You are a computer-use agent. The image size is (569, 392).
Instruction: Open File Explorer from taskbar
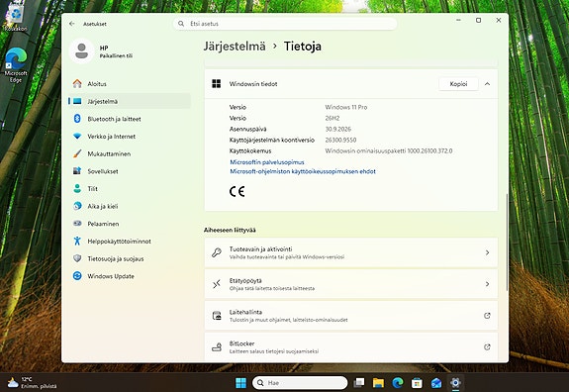pyautogui.click(x=378, y=382)
